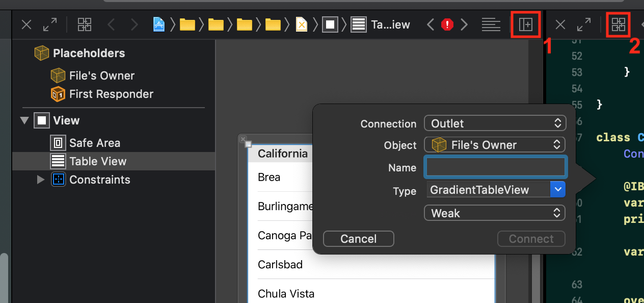
Task: Open related items grid in left editor
Action: [x=85, y=24]
